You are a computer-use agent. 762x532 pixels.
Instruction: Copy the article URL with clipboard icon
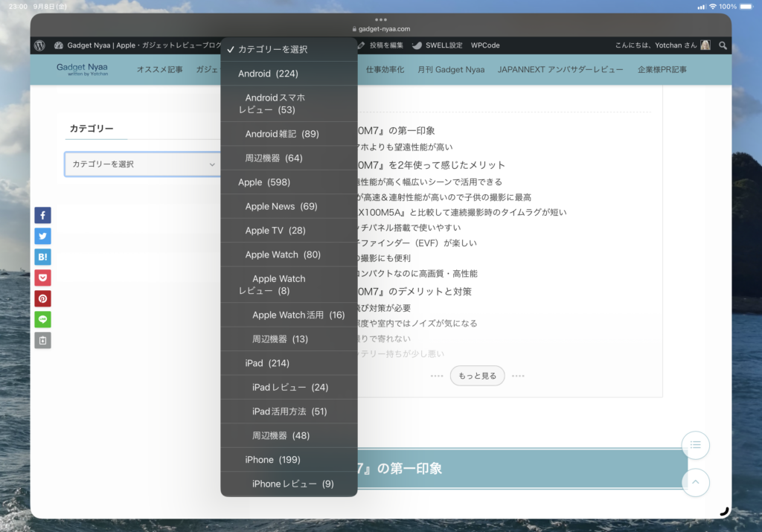42,341
